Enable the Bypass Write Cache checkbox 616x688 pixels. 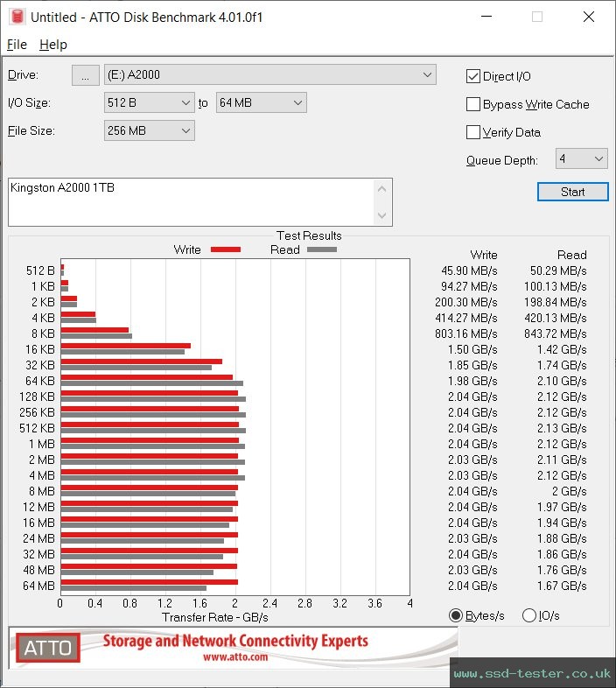click(473, 104)
